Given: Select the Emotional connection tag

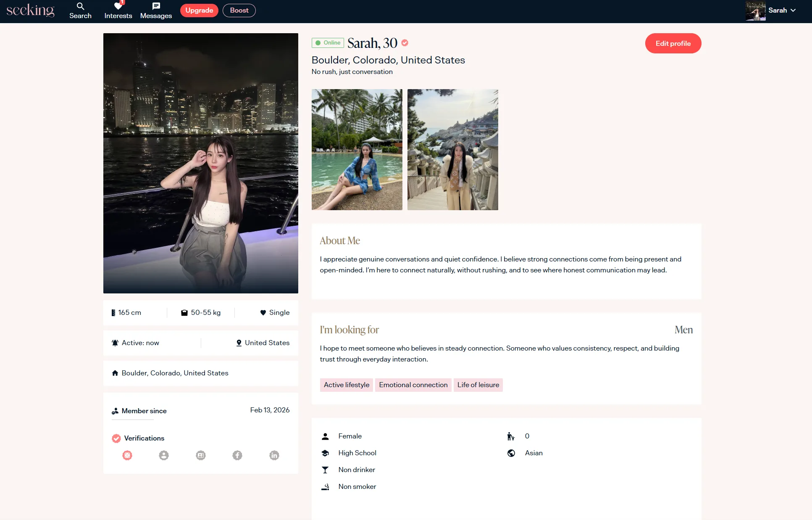Looking at the screenshot, I should tap(413, 385).
